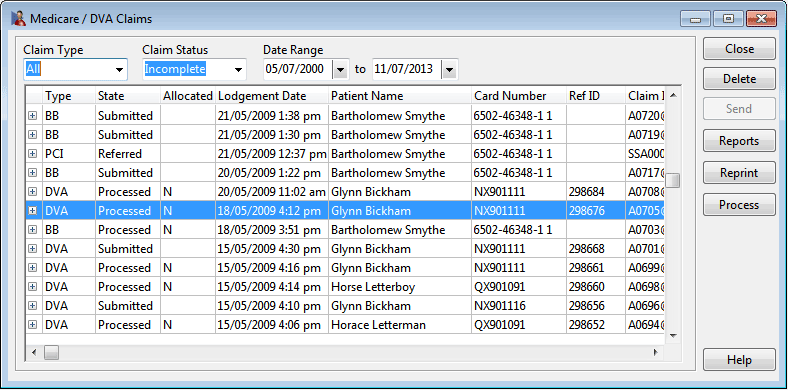Sort by the Lodgement Date column header
Image resolution: width=788 pixels, height=390 pixels.
(x=272, y=96)
